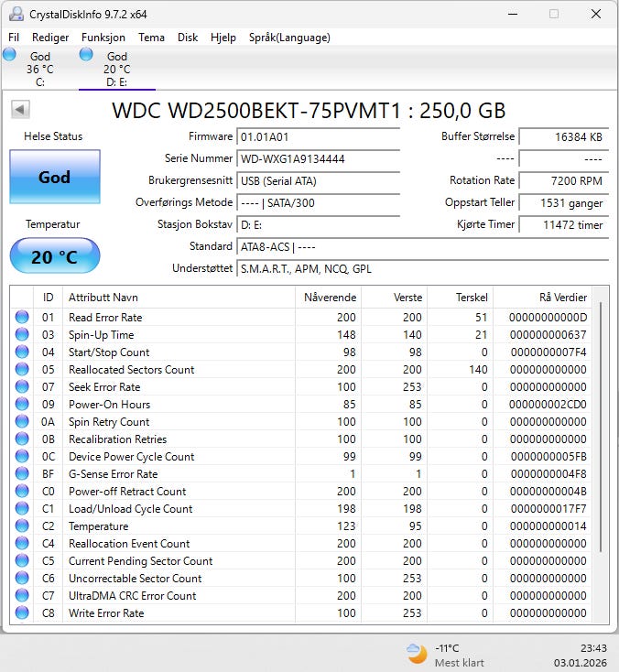Click the Firmware value field
This screenshot has width=619, height=672.
pyautogui.click(x=318, y=136)
